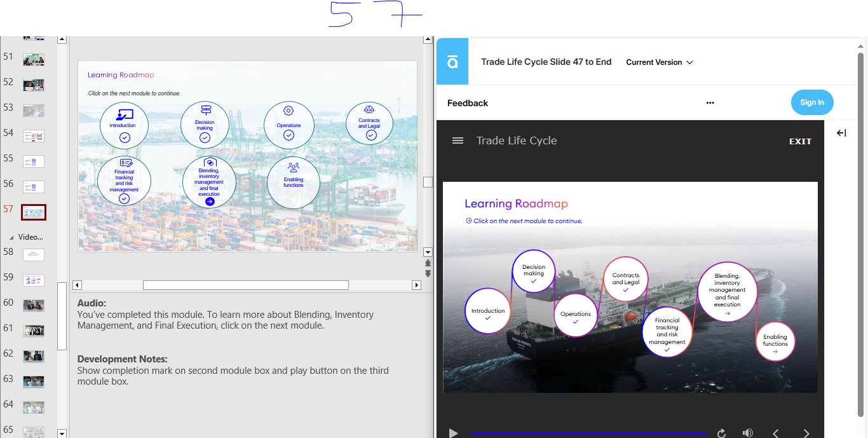Collapse the Video section in slide list
868x438 pixels.
(11, 237)
